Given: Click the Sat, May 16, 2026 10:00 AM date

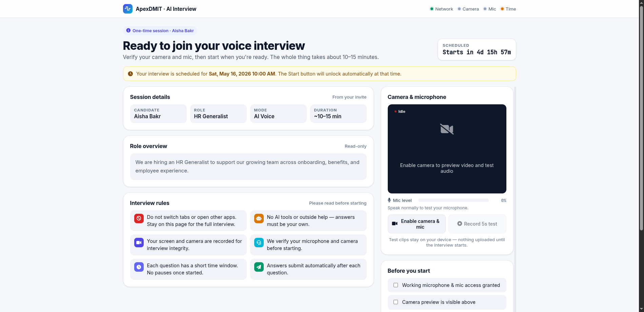Looking at the screenshot, I should (x=242, y=74).
